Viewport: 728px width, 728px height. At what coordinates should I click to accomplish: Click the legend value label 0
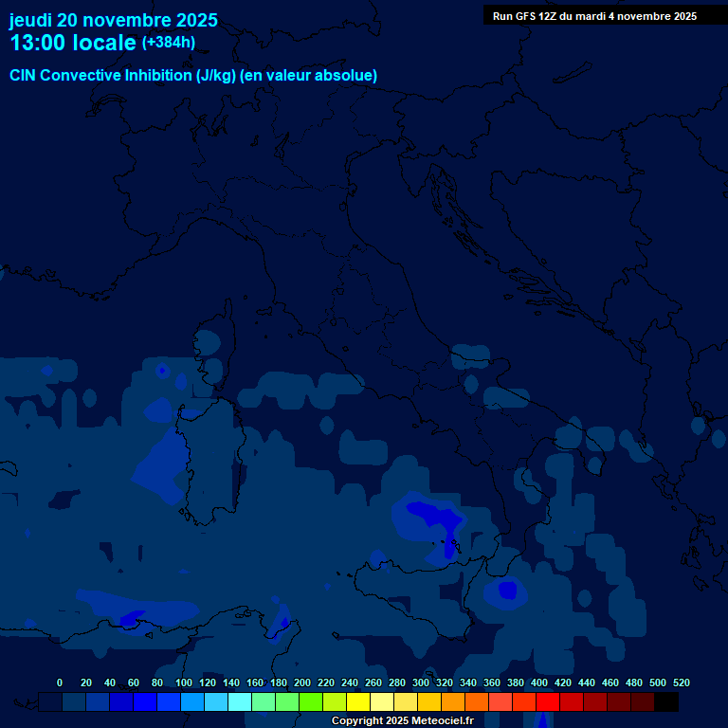(60, 682)
